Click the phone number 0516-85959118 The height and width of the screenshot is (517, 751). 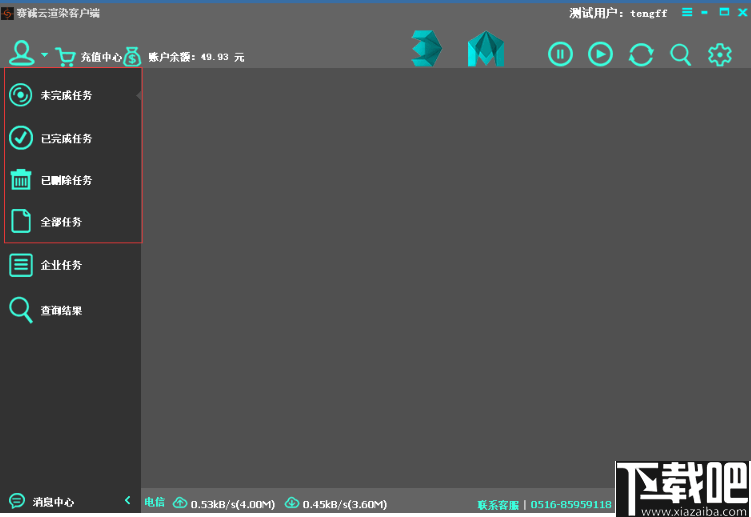coord(571,505)
